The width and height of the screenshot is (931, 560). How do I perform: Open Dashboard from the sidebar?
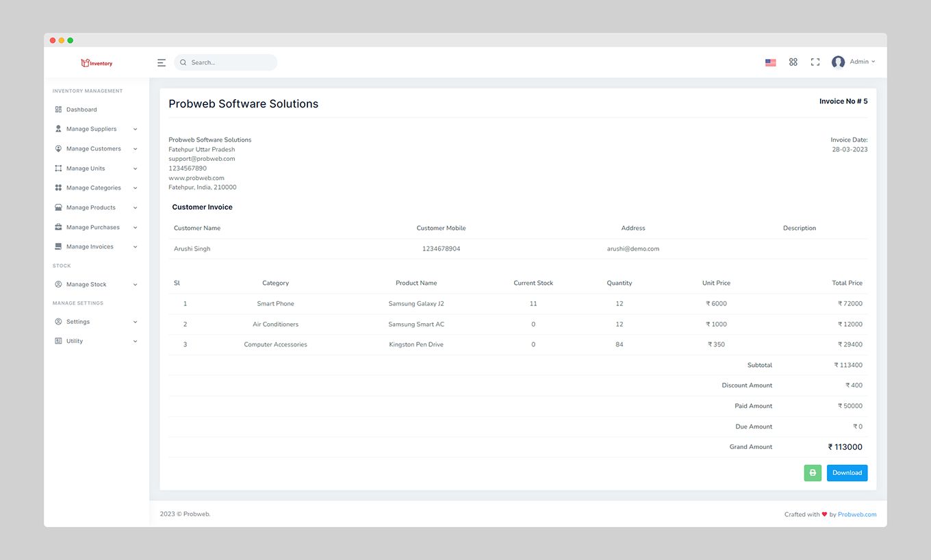coord(81,110)
